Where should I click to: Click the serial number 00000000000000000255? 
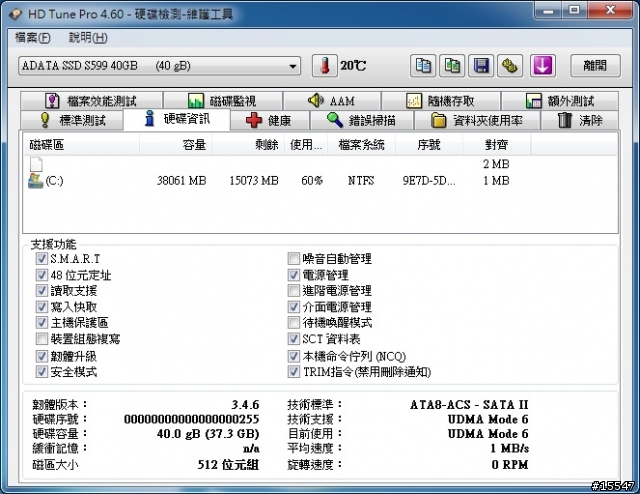[191, 419]
